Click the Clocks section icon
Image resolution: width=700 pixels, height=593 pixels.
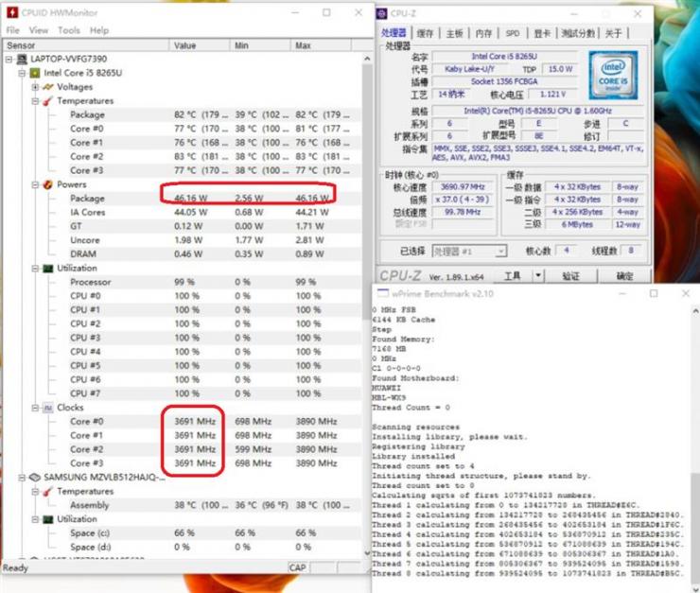(x=47, y=408)
